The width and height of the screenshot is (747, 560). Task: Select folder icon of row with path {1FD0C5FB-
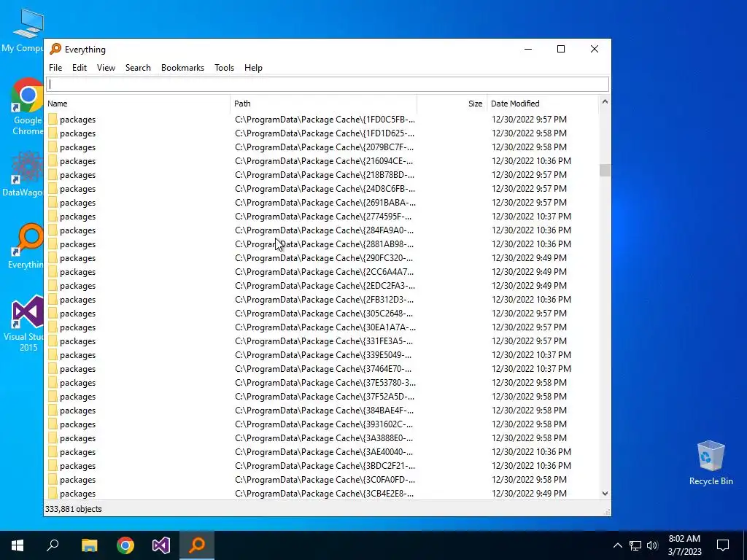(53, 119)
